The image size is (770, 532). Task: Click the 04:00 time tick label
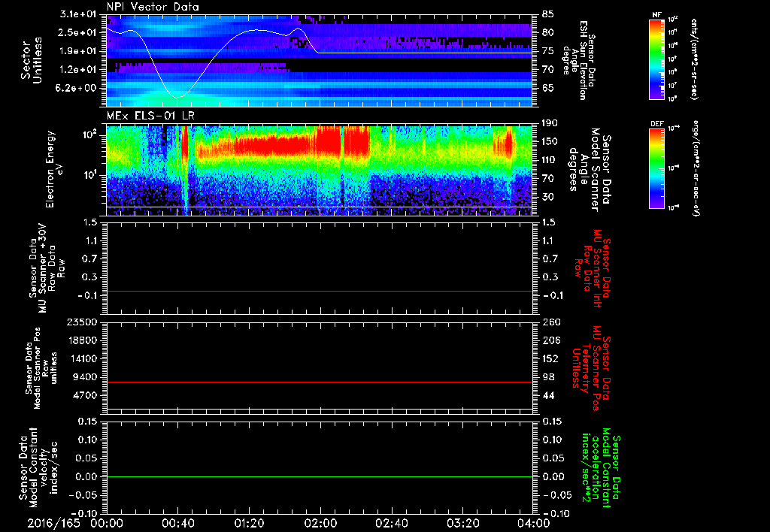coord(533,524)
